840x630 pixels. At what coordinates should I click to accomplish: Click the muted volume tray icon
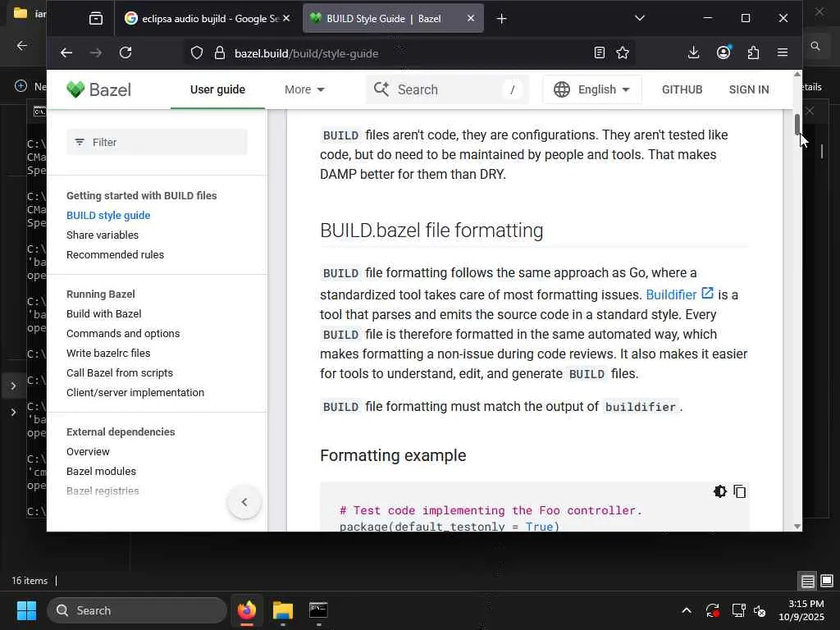pyautogui.click(x=760, y=610)
